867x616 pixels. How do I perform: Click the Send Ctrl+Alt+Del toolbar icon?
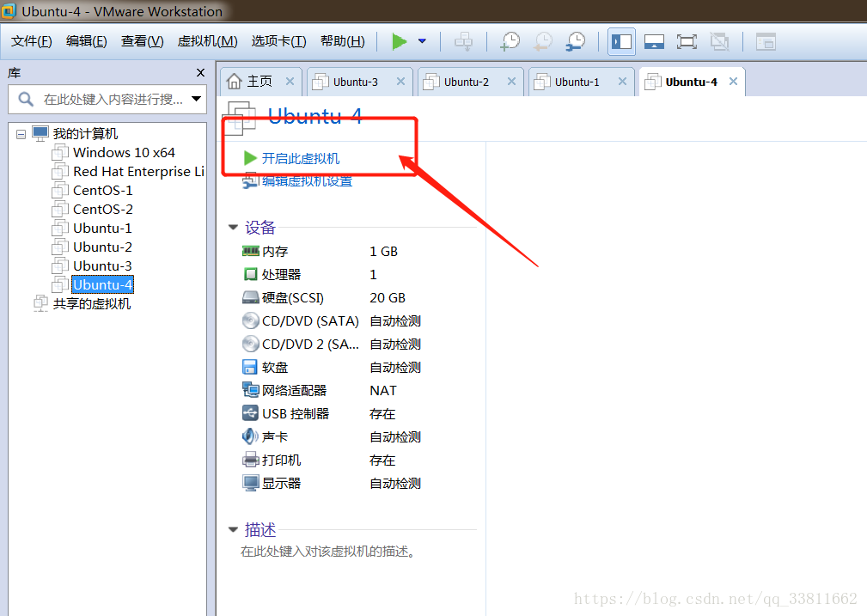pos(463,41)
